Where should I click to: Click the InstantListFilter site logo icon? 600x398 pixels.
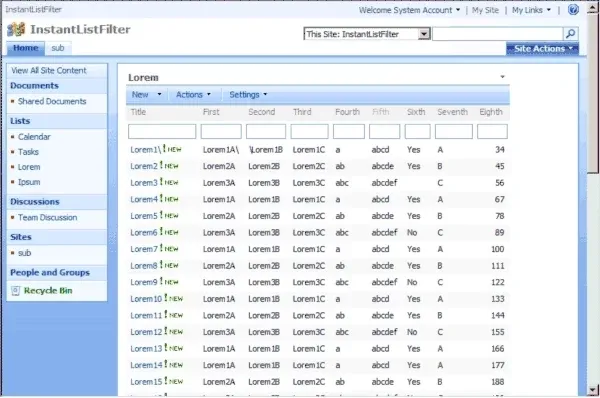[16, 29]
